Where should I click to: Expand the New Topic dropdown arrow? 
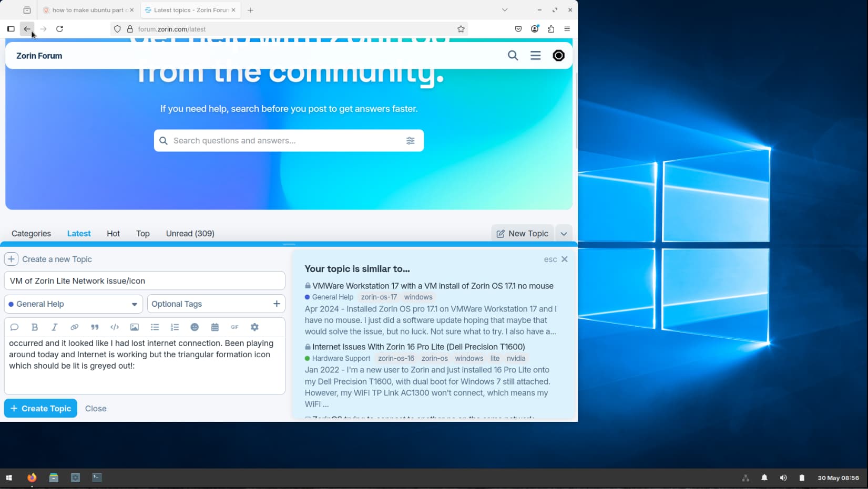point(564,234)
